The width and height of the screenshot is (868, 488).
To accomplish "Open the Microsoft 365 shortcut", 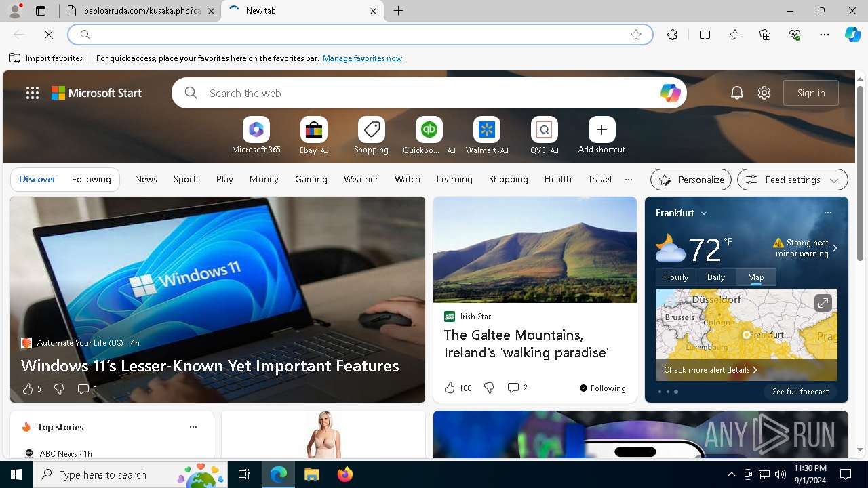I will click(256, 136).
